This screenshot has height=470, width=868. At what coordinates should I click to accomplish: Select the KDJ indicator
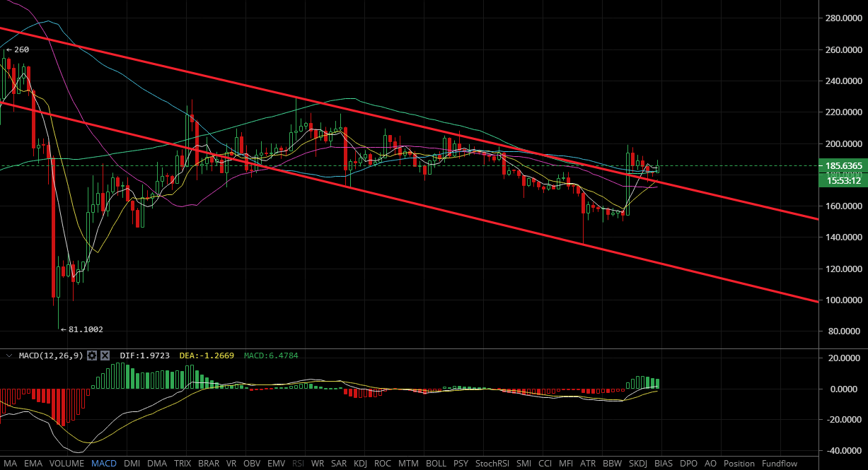pyautogui.click(x=360, y=464)
